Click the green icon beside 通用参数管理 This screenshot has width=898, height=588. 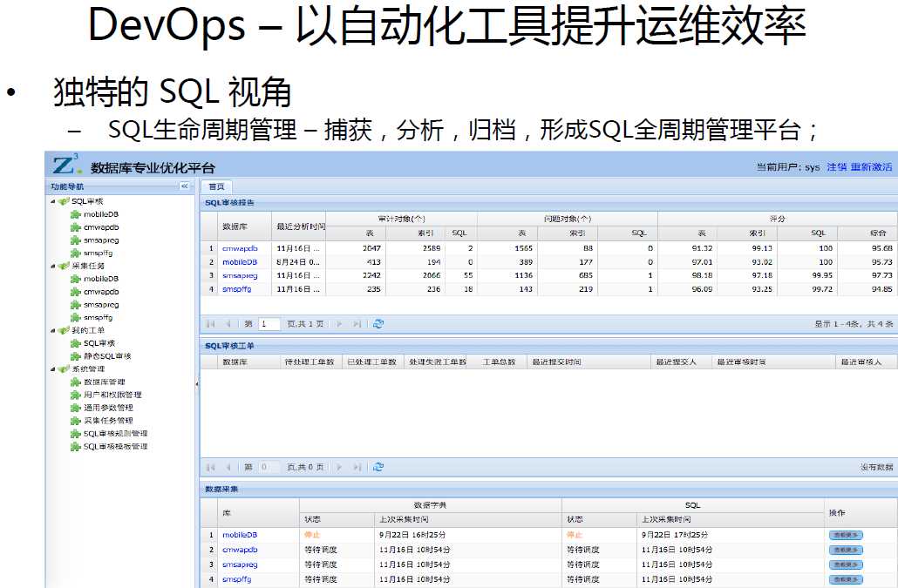click(76, 408)
